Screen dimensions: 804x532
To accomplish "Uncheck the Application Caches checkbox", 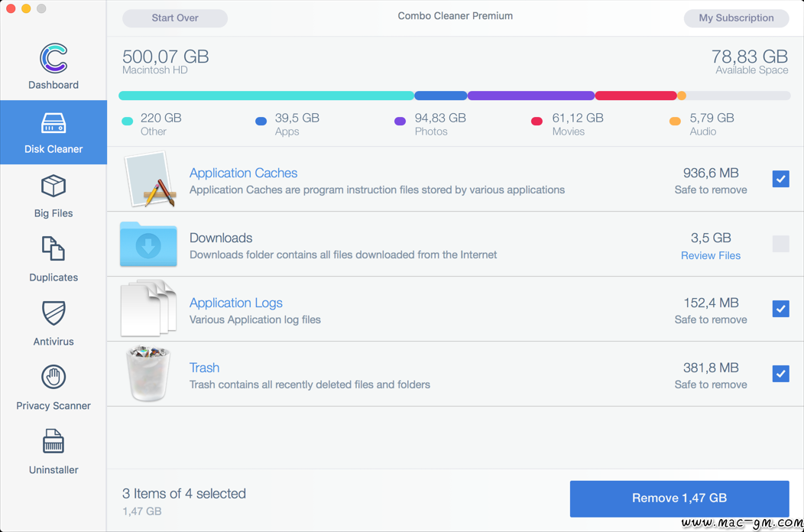I will click(x=780, y=179).
